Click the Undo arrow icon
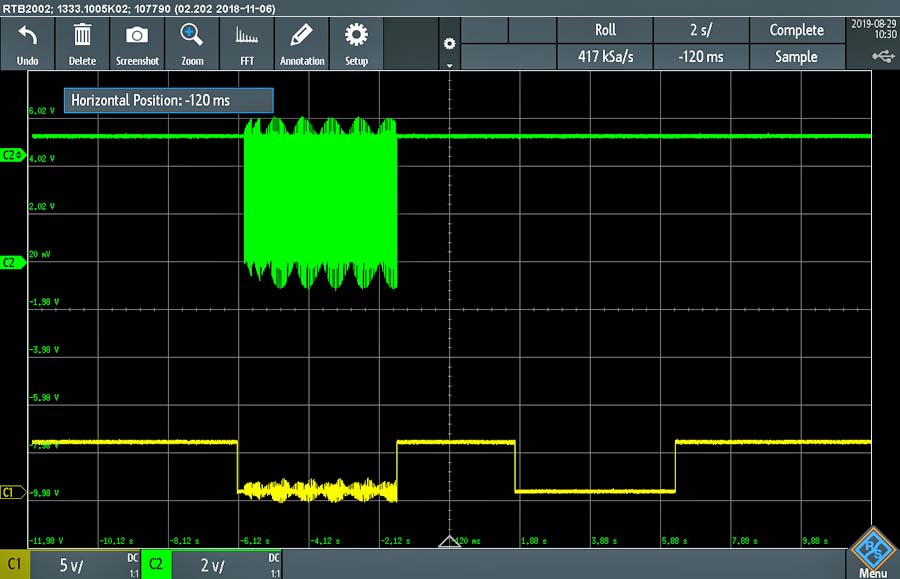 28,36
